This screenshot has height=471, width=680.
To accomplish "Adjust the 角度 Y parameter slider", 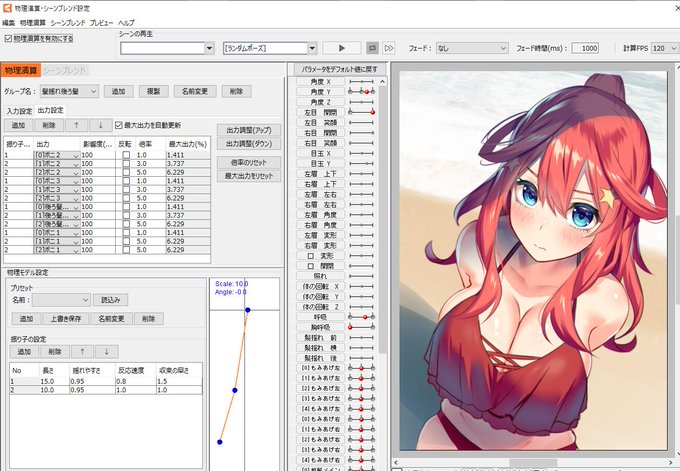I will pos(361,92).
